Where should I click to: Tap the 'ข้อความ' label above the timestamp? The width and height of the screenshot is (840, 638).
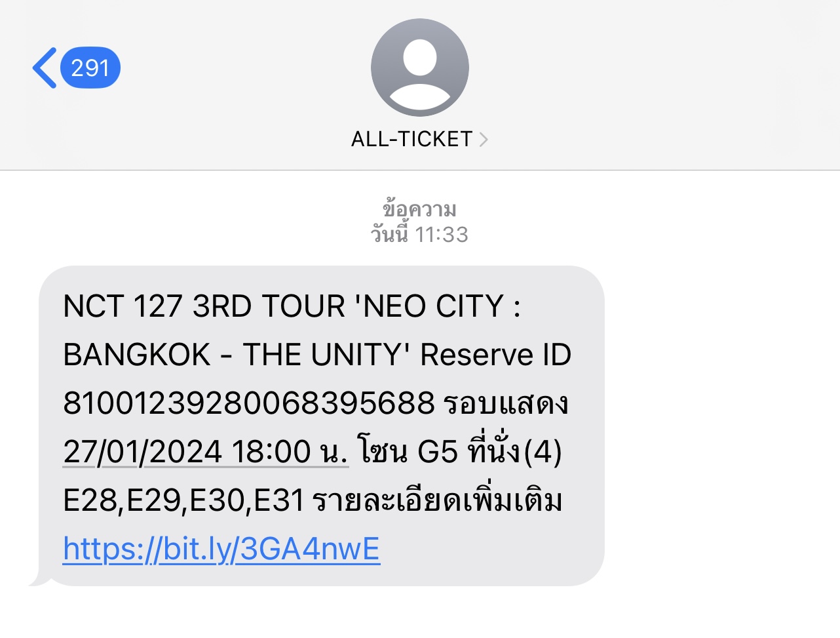point(419,210)
